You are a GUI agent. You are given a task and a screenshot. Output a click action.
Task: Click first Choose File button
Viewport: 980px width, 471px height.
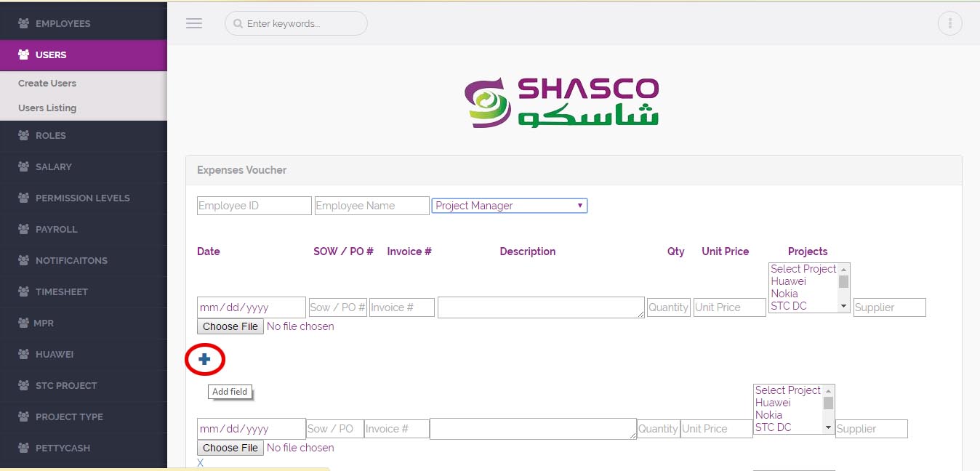coord(230,326)
